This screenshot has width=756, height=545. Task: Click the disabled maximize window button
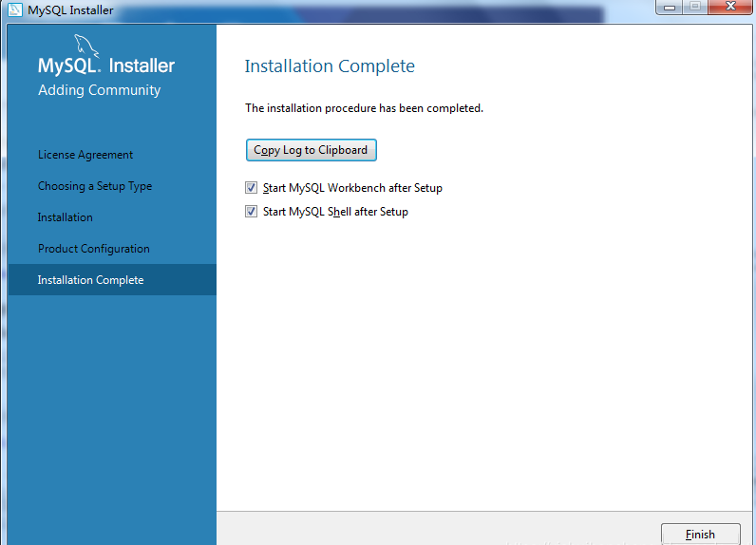[695, 7]
